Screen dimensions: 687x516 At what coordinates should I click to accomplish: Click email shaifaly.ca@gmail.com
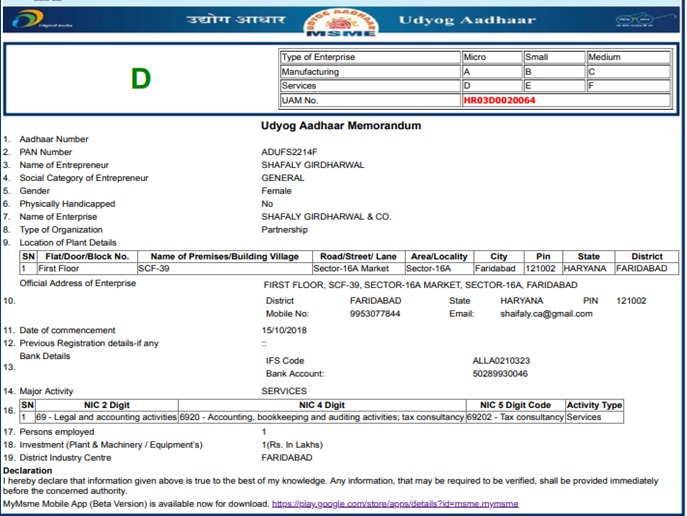546,314
